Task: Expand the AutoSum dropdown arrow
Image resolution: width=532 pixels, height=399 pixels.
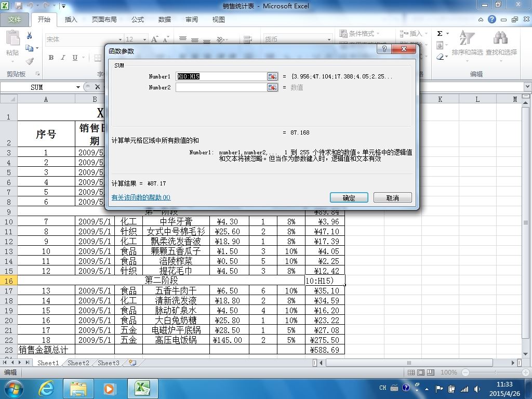Action: 447,33
